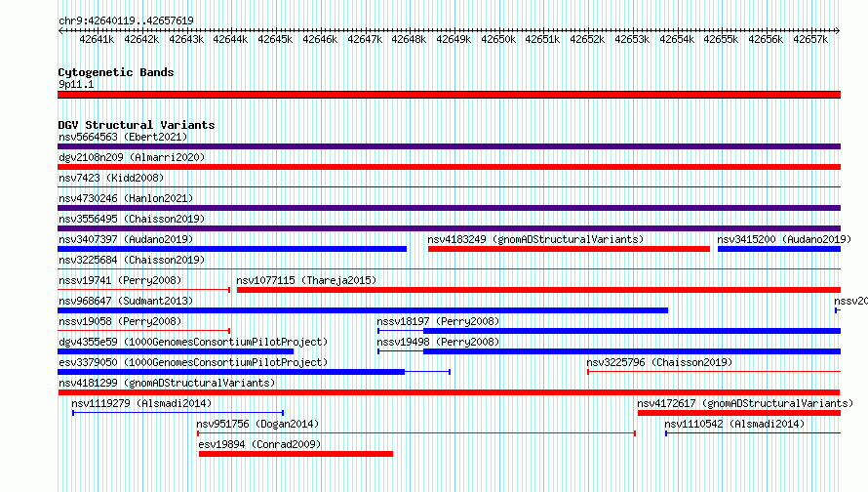The image size is (868, 492).
Task: Click the nsv5664563 (Ebert2021) variant label
Action: pos(123,137)
